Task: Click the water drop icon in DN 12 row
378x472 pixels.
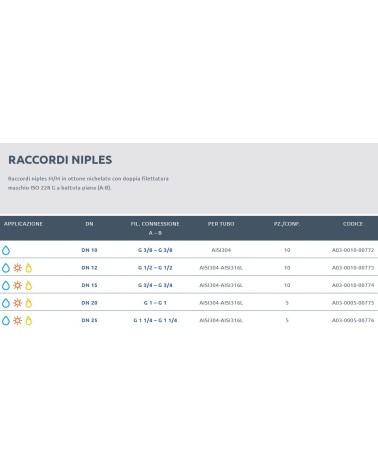Action: (6, 268)
